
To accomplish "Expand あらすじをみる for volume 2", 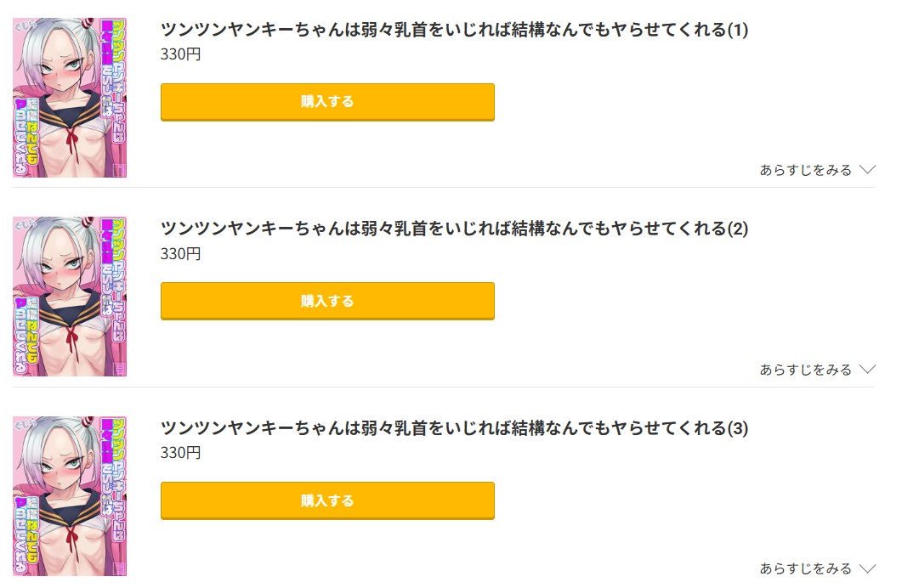I will point(805,370).
